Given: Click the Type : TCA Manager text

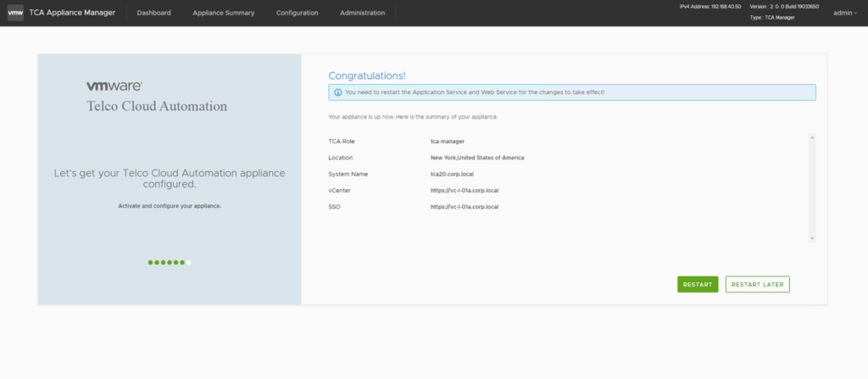Looking at the screenshot, I should [772, 18].
